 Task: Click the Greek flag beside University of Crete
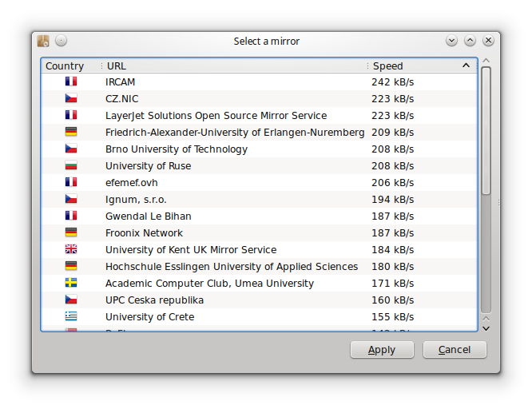[71, 316]
